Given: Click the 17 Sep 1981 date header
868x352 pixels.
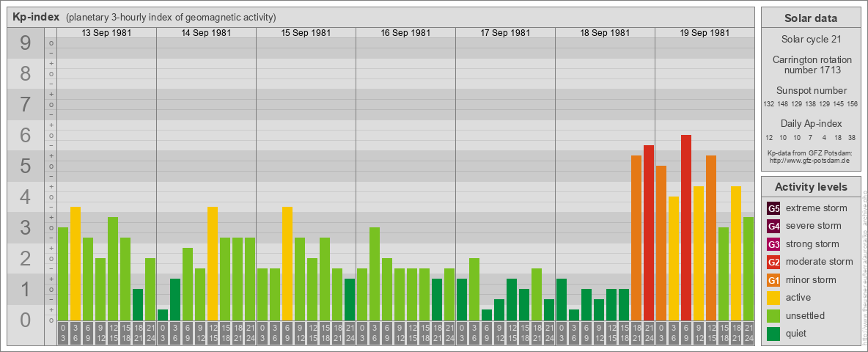Looking at the screenshot, I should (505, 33).
